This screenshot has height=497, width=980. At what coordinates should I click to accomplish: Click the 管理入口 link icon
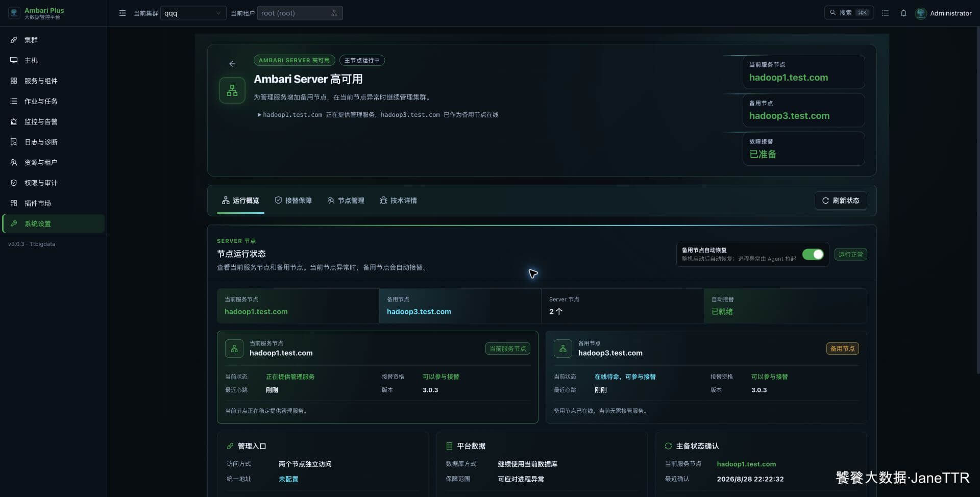230,446
